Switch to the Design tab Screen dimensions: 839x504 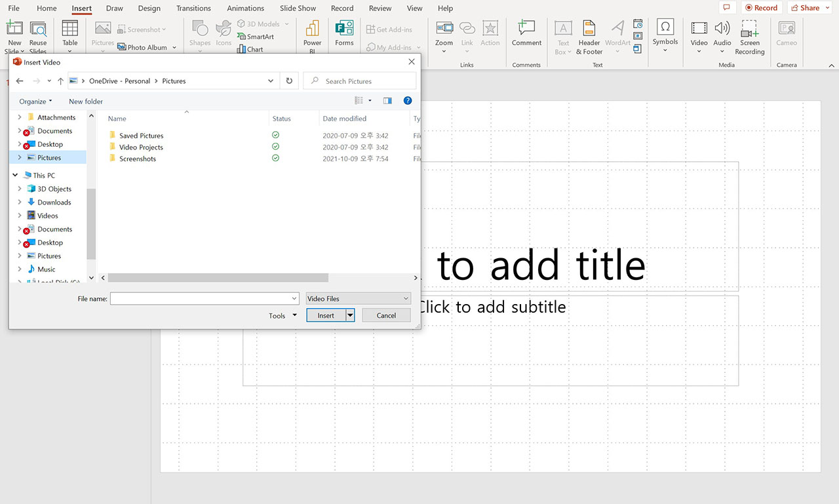(149, 8)
